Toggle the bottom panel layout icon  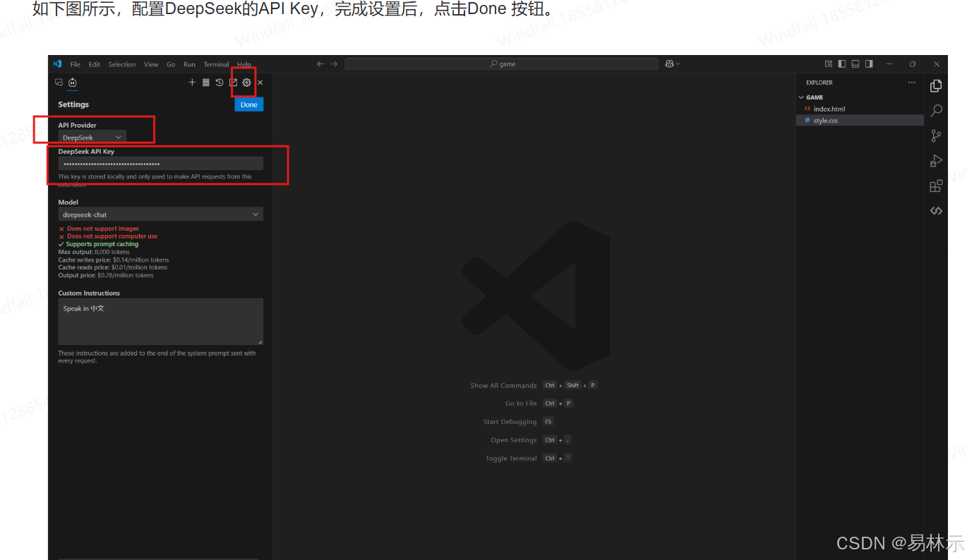(x=855, y=63)
